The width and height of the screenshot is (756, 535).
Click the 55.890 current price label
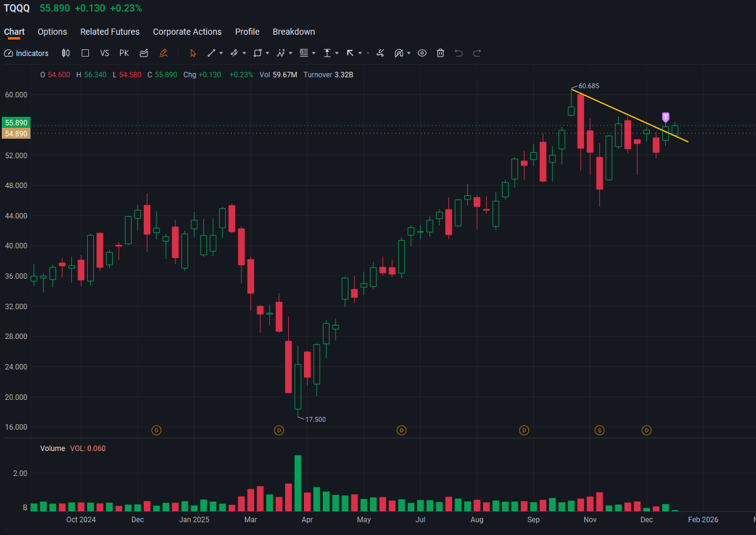click(x=16, y=123)
